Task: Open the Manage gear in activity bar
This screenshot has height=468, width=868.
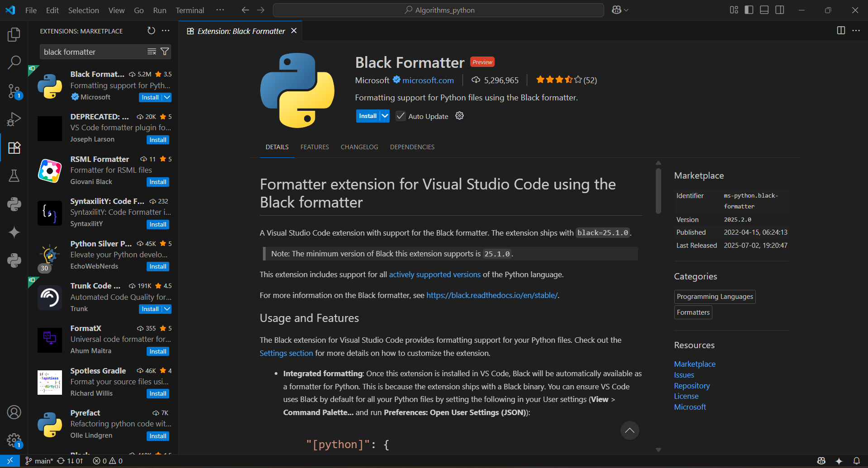Action: [x=14, y=440]
